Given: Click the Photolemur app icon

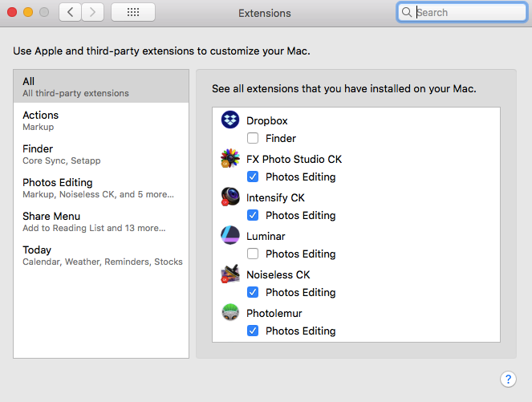Looking at the screenshot, I should click(x=230, y=312).
